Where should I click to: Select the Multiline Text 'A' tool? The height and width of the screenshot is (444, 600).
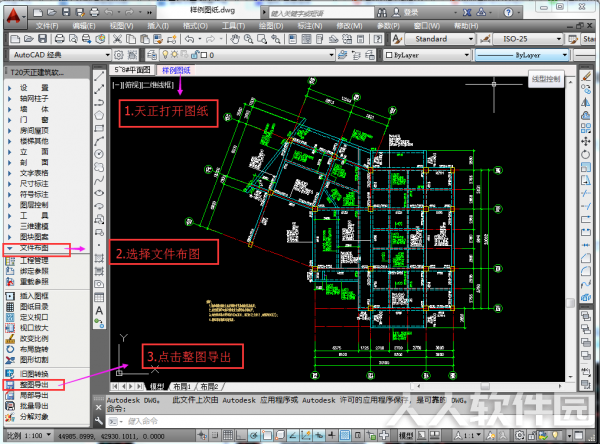pyautogui.click(x=99, y=310)
